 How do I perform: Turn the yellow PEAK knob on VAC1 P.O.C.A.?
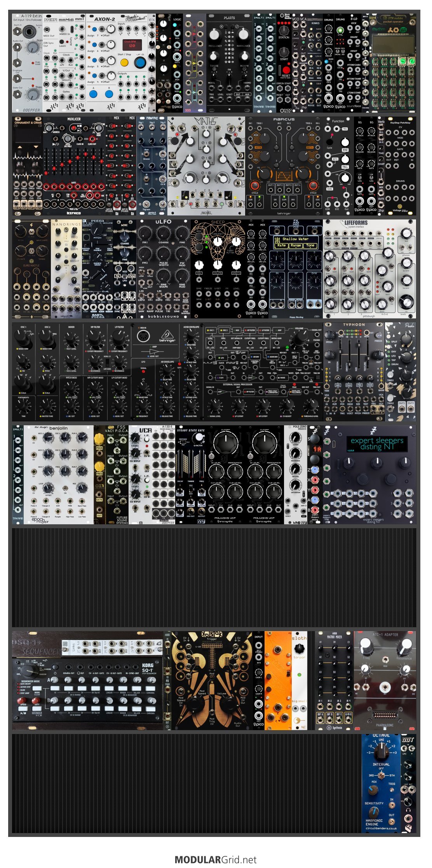tap(99, 439)
